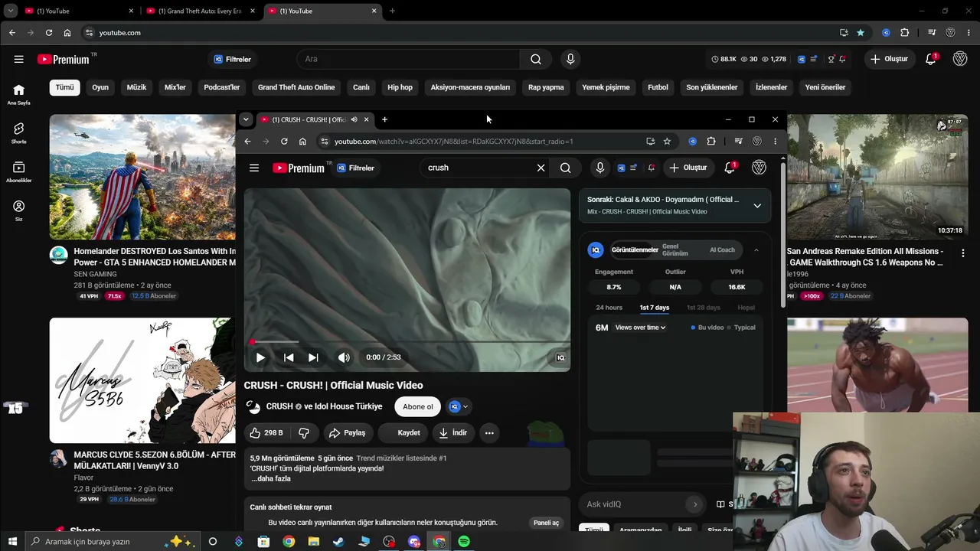Open account avatar in front window
The height and width of the screenshot is (551, 980).
759,168
